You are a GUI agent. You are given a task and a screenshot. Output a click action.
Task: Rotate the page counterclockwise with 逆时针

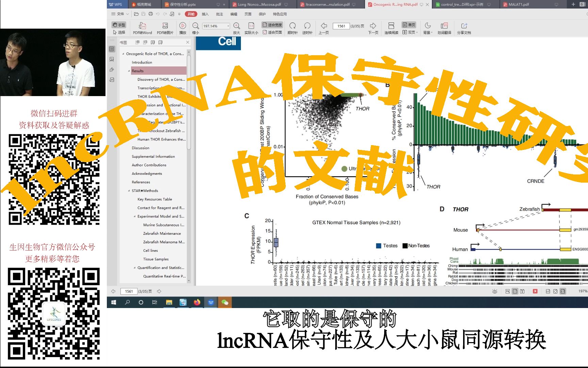click(307, 29)
